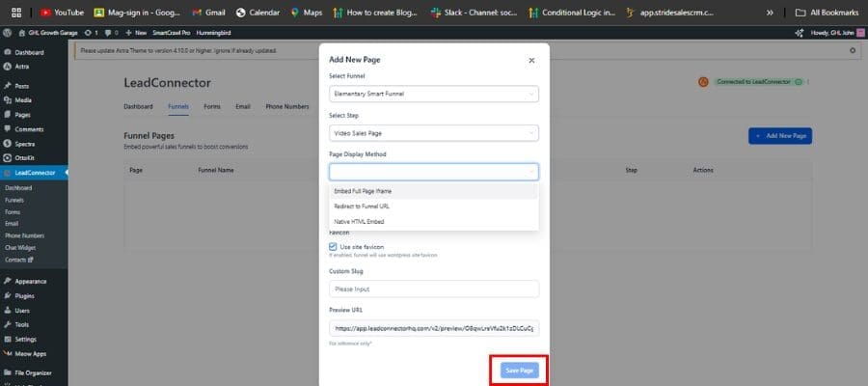
Task: Click the Save Page button
Action: 519,371
